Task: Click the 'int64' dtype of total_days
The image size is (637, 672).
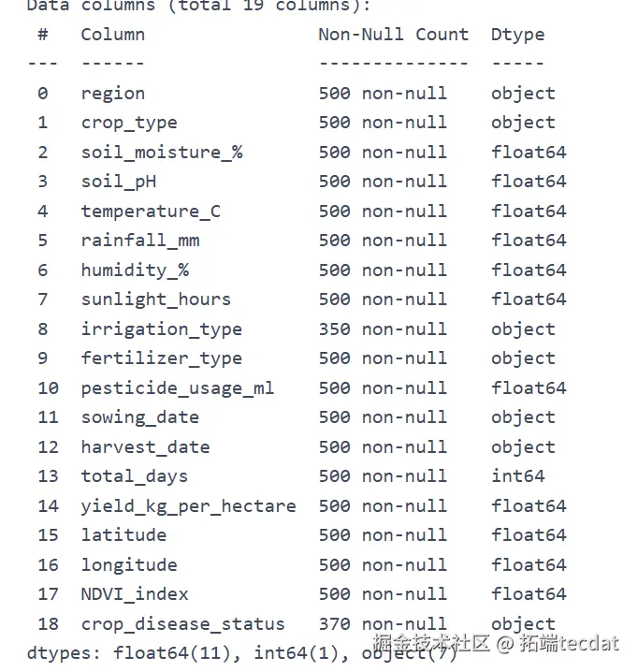Action: point(517,476)
